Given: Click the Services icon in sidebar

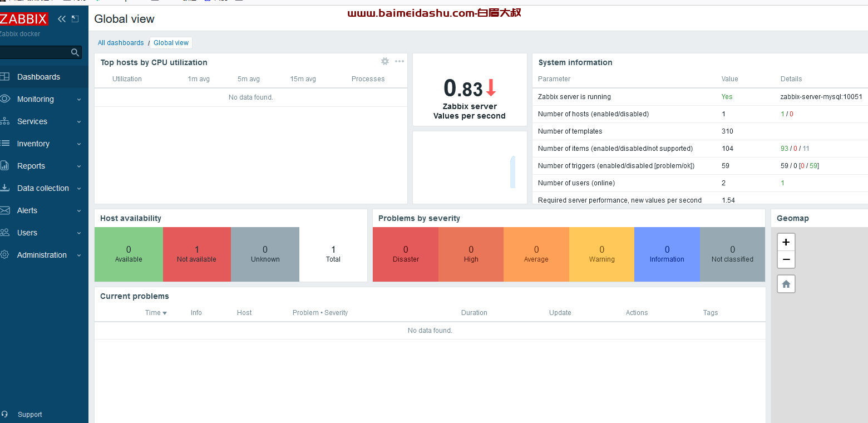Looking at the screenshot, I should (x=5, y=121).
